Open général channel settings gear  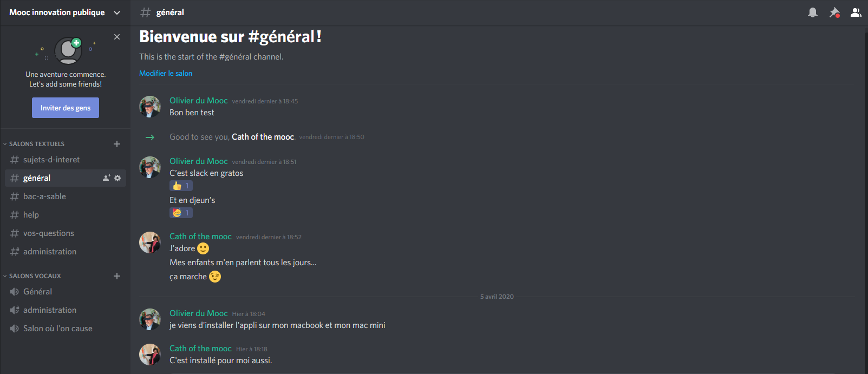[118, 178]
